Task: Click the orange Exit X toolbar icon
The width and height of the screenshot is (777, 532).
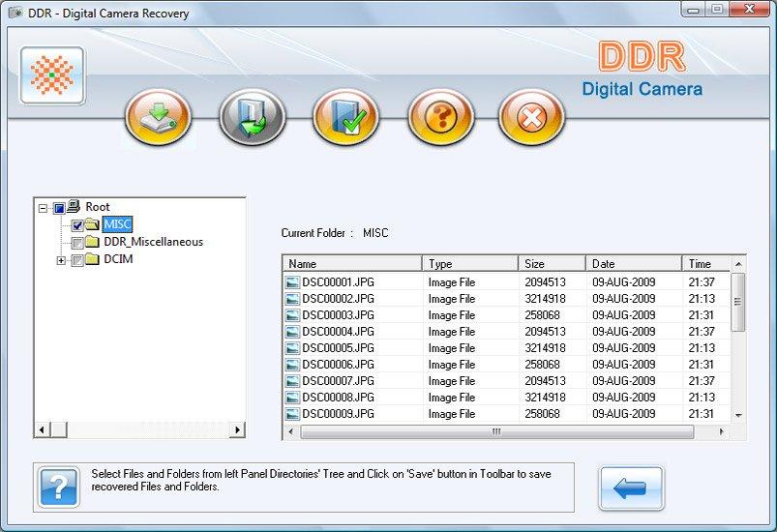Action: point(532,117)
